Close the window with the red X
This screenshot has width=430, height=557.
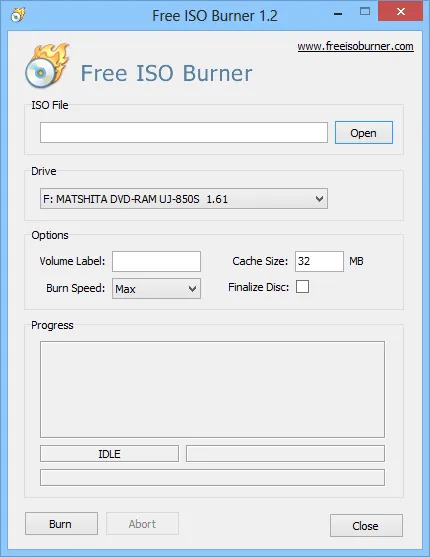pos(401,12)
